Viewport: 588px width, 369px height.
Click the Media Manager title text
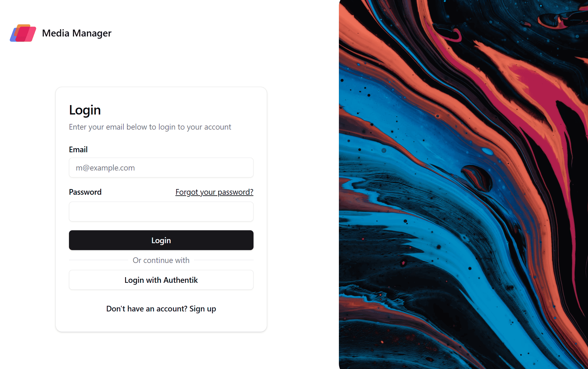pos(77,33)
